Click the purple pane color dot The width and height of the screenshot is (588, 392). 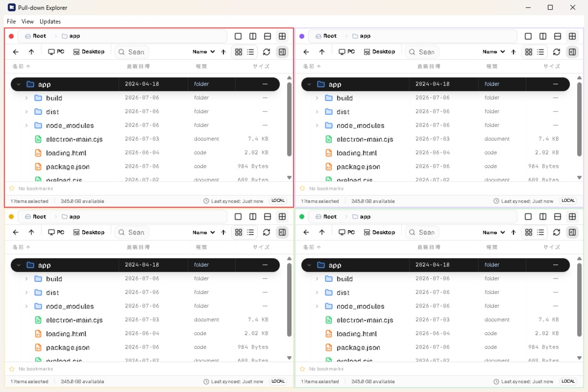click(x=302, y=36)
